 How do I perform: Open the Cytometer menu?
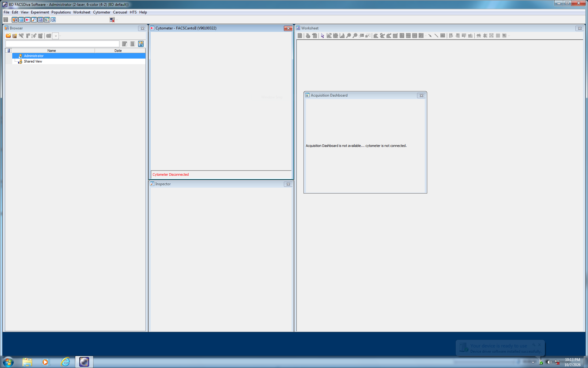(x=102, y=12)
